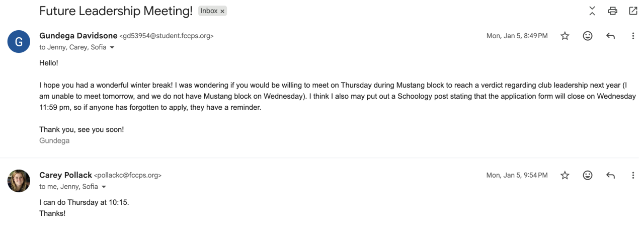The height and width of the screenshot is (231, 644).
Task: Collapse all messages in the thread
Action: click(x=592, y=11)
